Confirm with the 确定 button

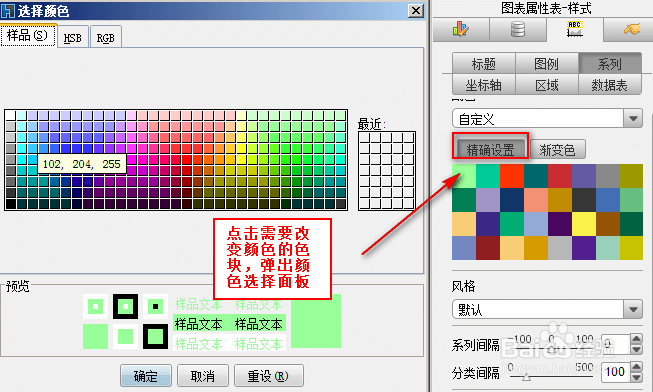pyautogui.click(x=146, y=376)
